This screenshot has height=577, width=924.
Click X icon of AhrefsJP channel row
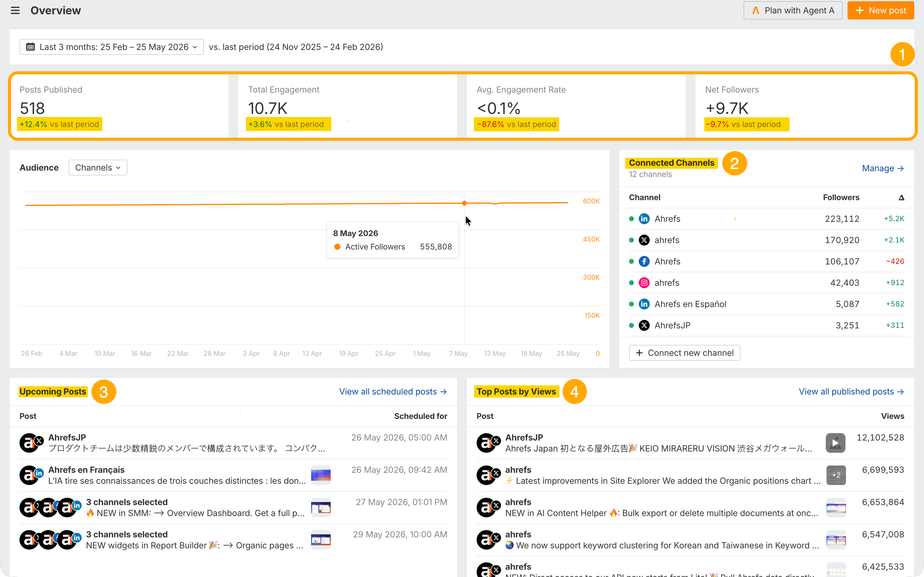tap(644, 326)
